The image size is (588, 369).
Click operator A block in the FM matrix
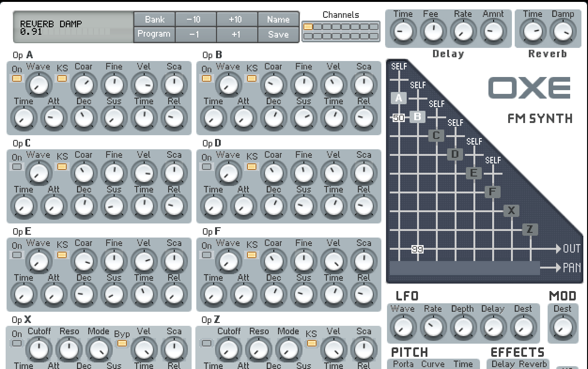coord(399,98)
